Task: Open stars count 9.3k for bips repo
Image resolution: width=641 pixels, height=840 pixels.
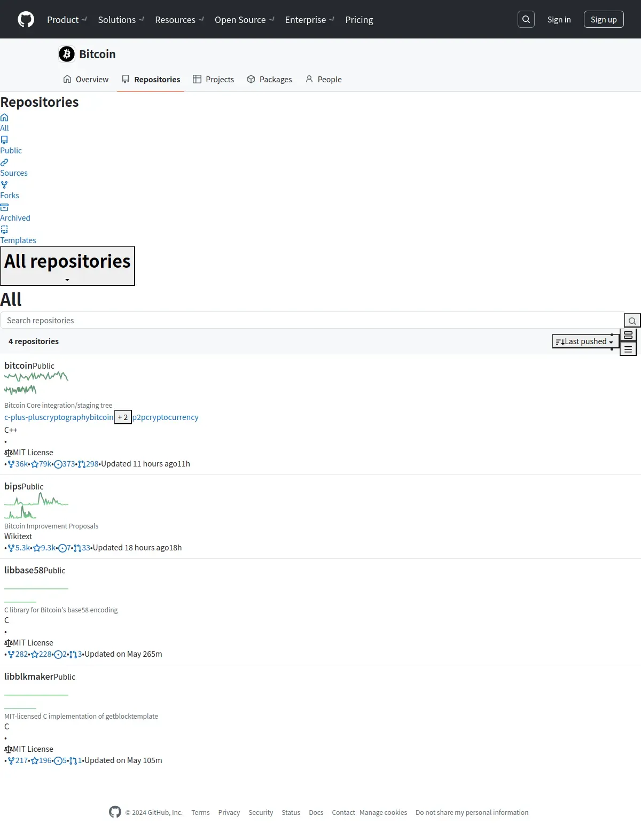Action: tap(44, 548)
